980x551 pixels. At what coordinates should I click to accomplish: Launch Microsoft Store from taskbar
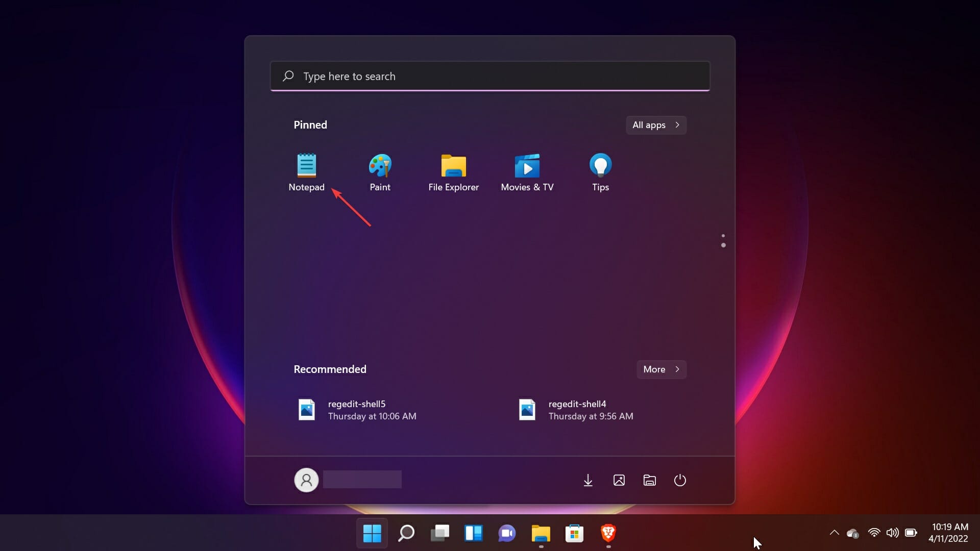click(574, 533)
